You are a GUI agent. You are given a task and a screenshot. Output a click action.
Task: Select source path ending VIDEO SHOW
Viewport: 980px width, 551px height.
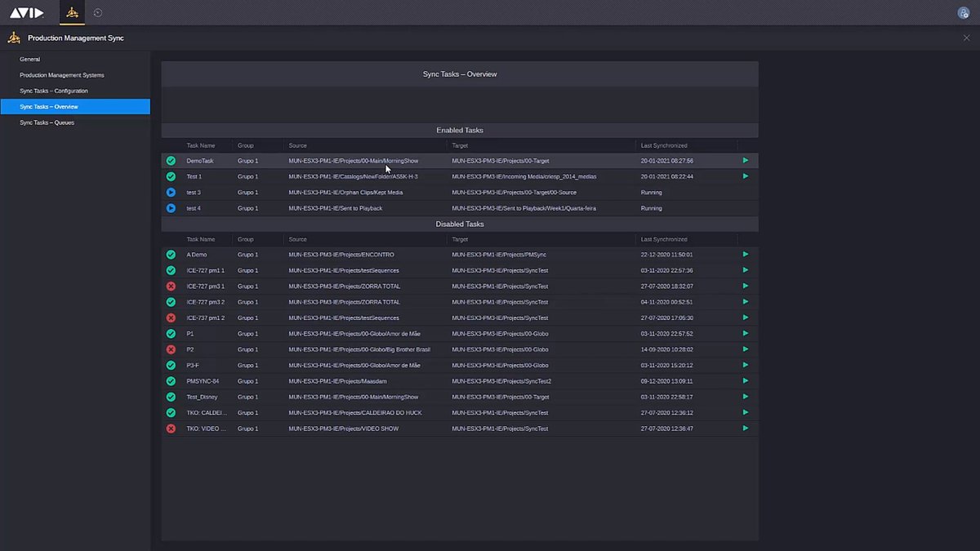(344, 429)
